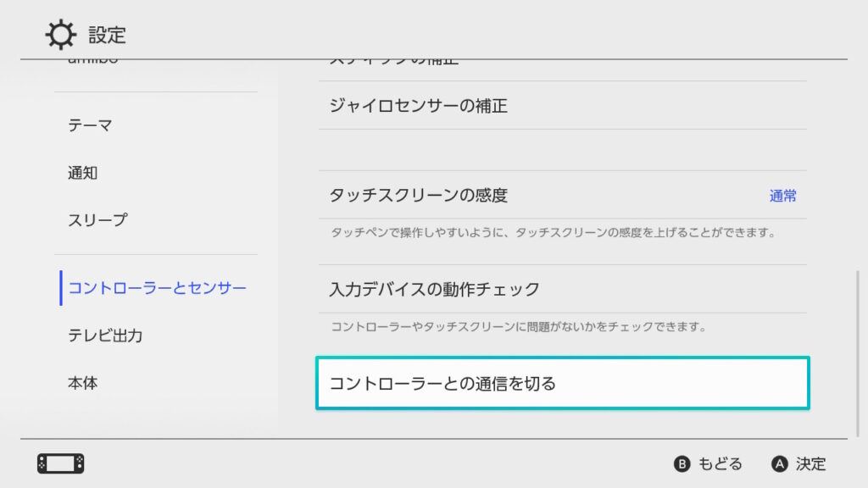Select コントローラーとセンサー category

pos(157,288)
